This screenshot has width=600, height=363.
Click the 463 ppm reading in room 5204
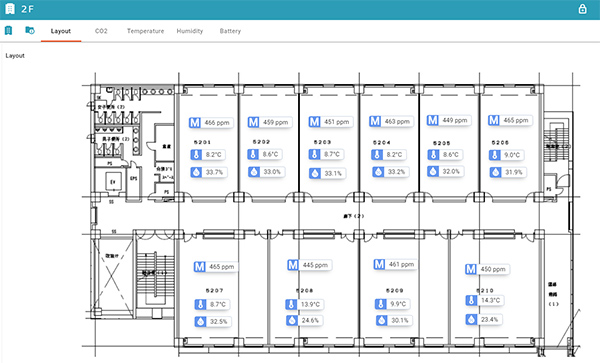pos(397,121)
